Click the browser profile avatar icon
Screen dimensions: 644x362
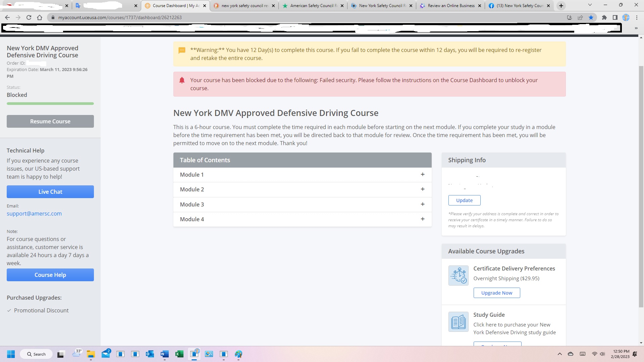pyautogui.click(x=626, y=17)
